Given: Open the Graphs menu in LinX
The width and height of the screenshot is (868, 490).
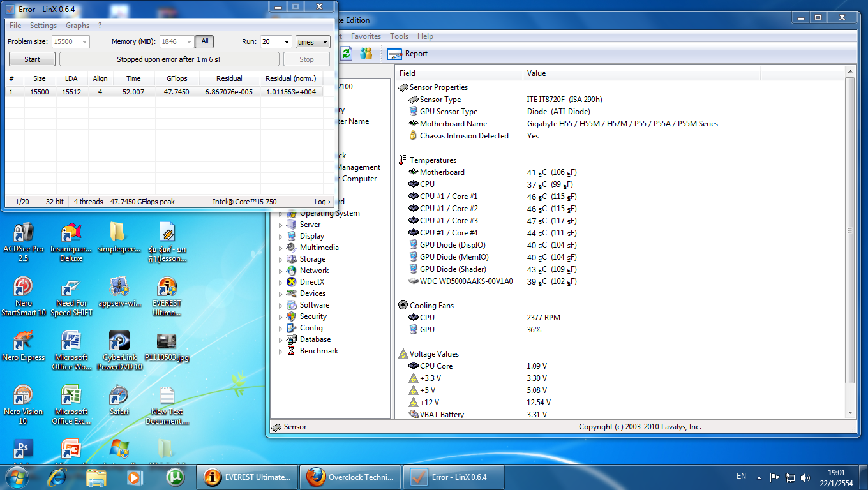Looking at the screenshot, I should pyautogui.click(x=78, y=26).
